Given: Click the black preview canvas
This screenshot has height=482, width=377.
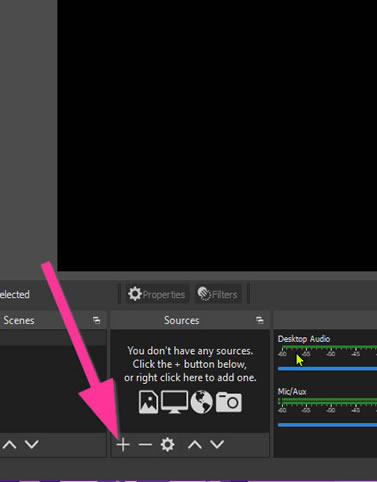Looking at the screenshot, I should pos(217,135).
